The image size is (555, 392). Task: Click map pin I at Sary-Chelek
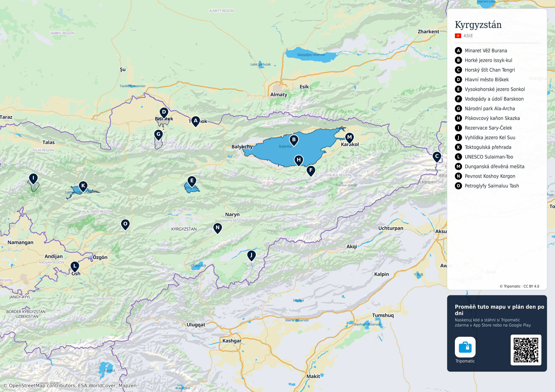33,179
